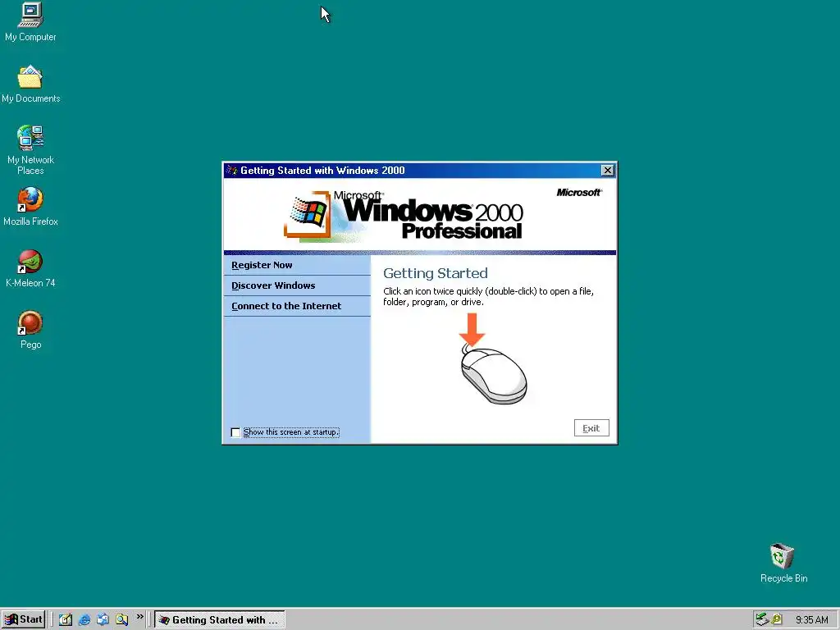This screenshot has height=630, width=840.
Task: Launch Internet Explorer from quick launch
Action: [84, 619]
